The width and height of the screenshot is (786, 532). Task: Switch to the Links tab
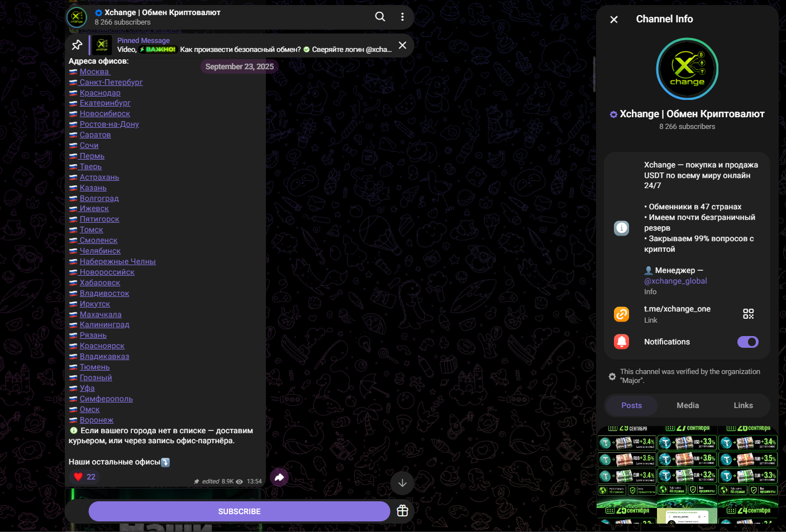(743, 405)
